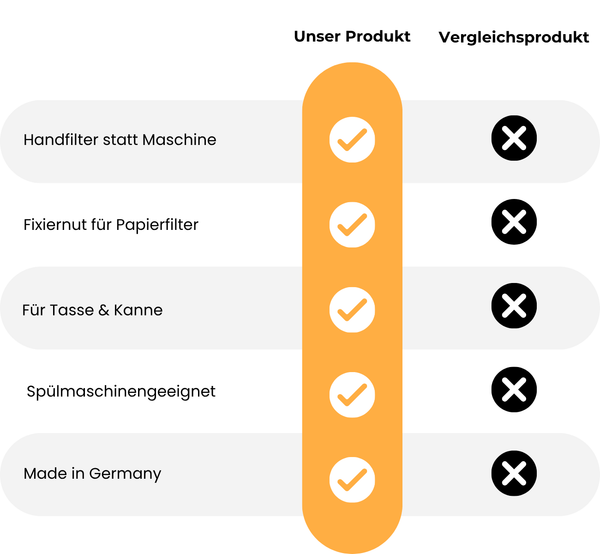Click checkmark icon for Spülmaschinengeeignet row
The width and height of the screenshot is (600, 554).
352,394
